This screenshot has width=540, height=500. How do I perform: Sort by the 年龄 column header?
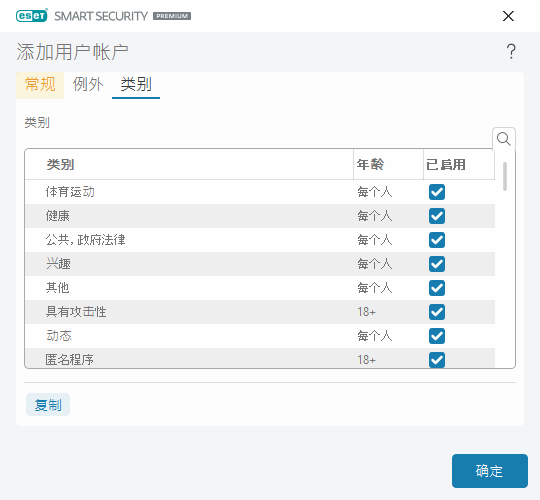[x=388, y=164]
